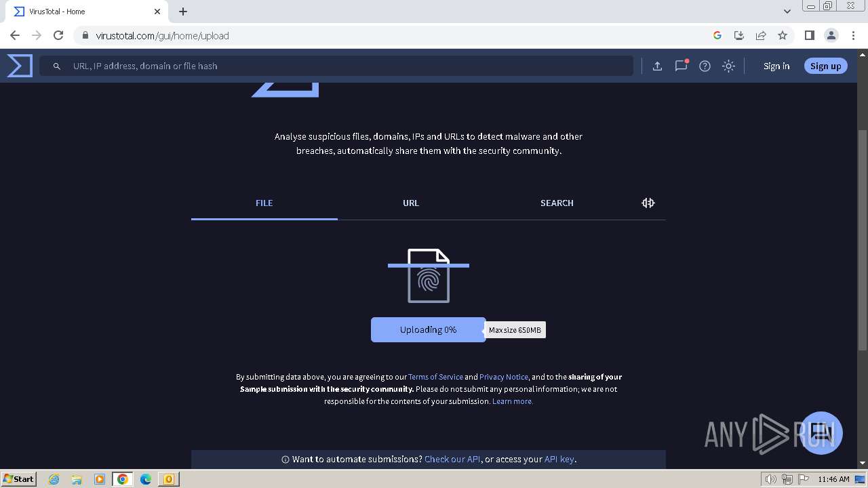Open File Explorer from taskbar

pyautogui.click(x=77, y=479)
